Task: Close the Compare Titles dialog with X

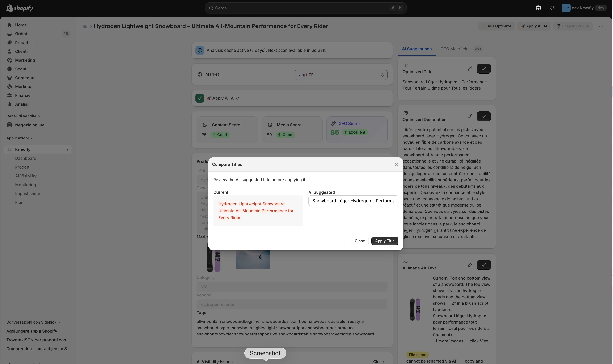Action: tap(396, 164)
